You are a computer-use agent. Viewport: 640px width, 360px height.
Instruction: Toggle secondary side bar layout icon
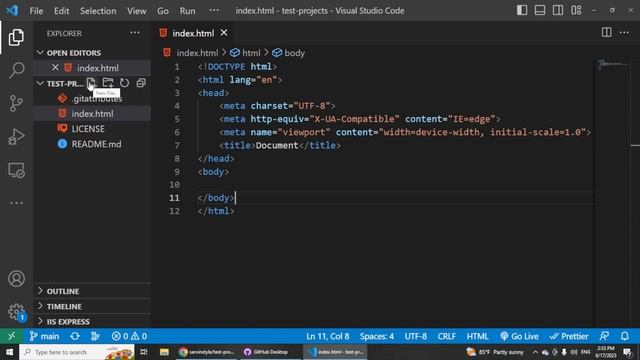pyautogui.click(x=558, y=10)
